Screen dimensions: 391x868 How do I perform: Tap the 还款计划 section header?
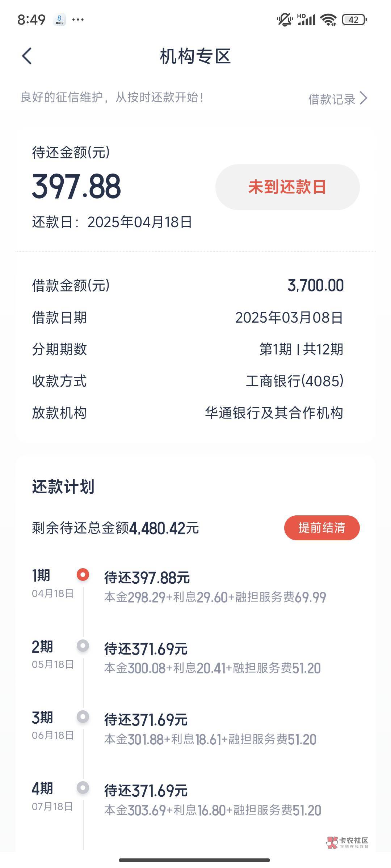click(x=63, y=486)
